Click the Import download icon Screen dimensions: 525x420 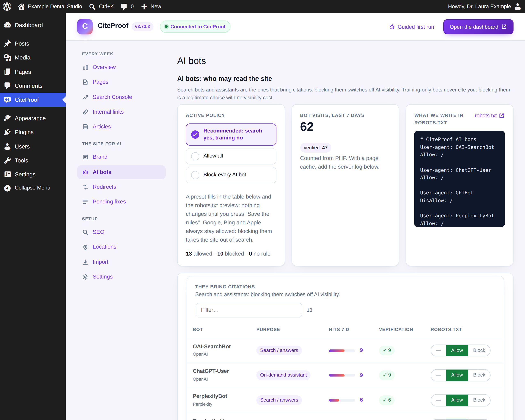[85, 262]
